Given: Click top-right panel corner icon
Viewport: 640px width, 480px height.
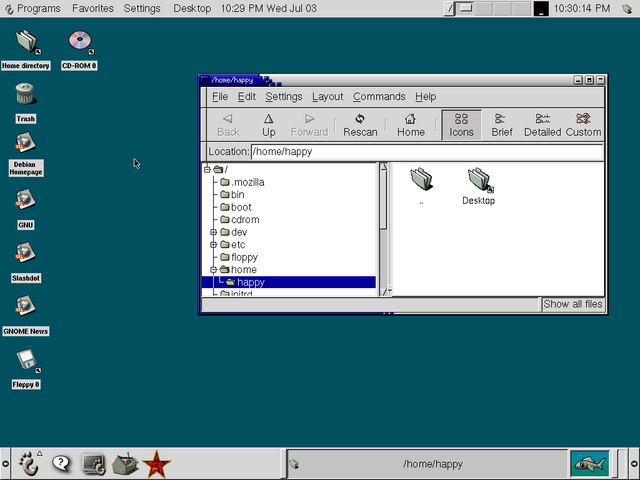Looking at the screenshot, I should [627, 9].
